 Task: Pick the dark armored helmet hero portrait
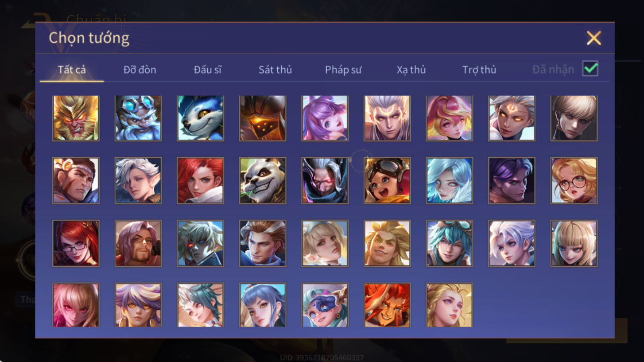(x=263, y=118)
